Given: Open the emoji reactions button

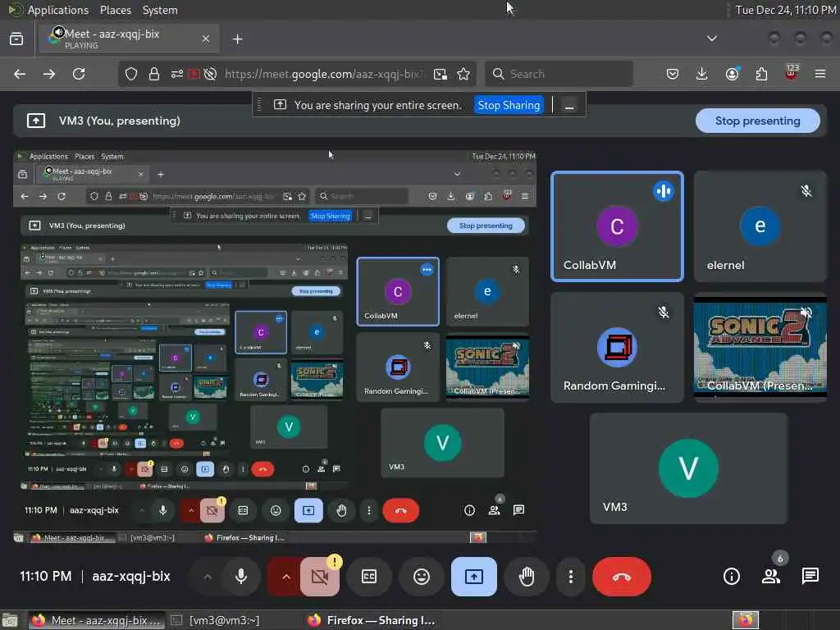Looking at the screenshot, I should 422,577.
